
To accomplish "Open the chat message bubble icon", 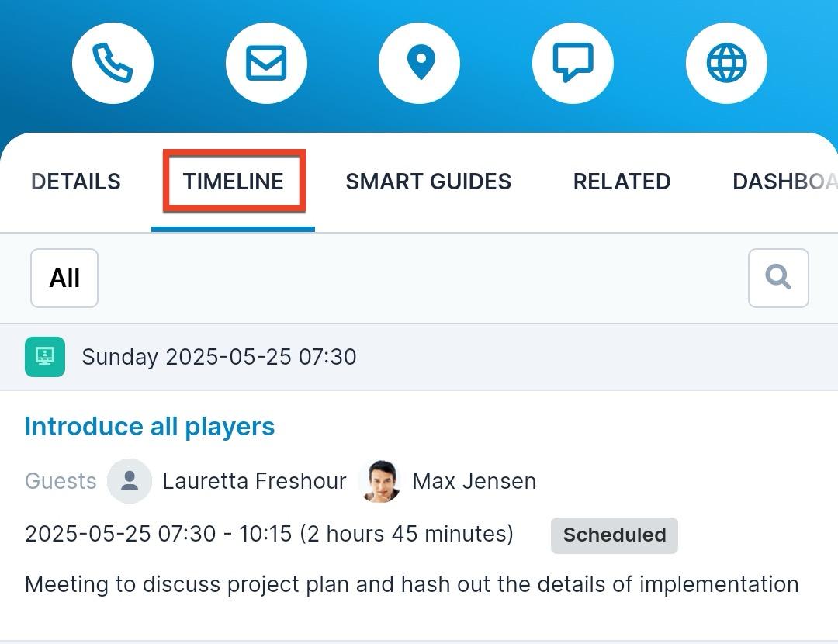I will coord(573,63).
